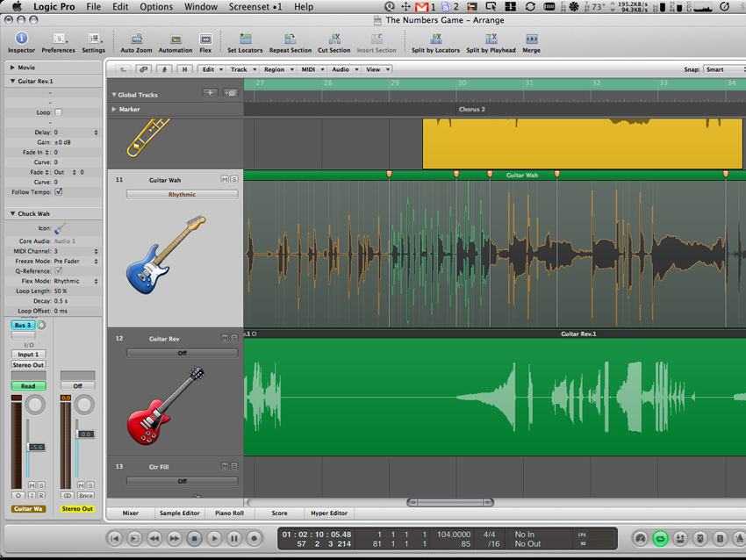Click the blue guitar icon on Guitar Wah
746x560 pixels.
point(165,255)
